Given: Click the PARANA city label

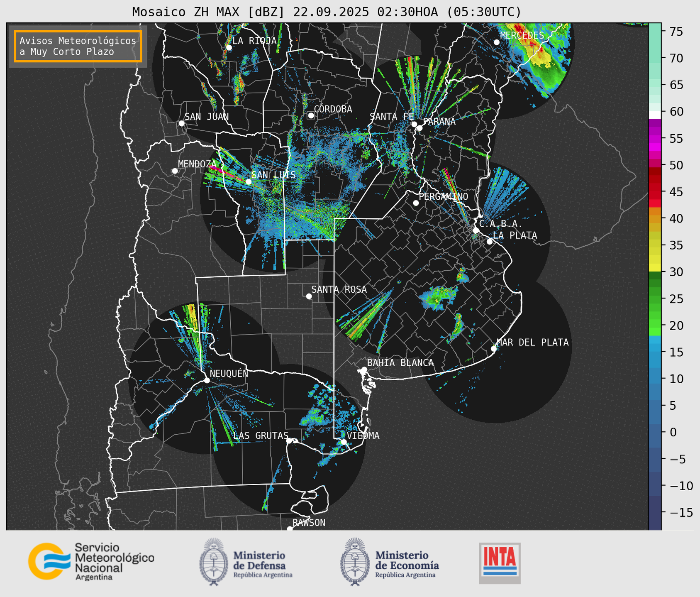Looking at the screenshot, I should coord(439,122).
